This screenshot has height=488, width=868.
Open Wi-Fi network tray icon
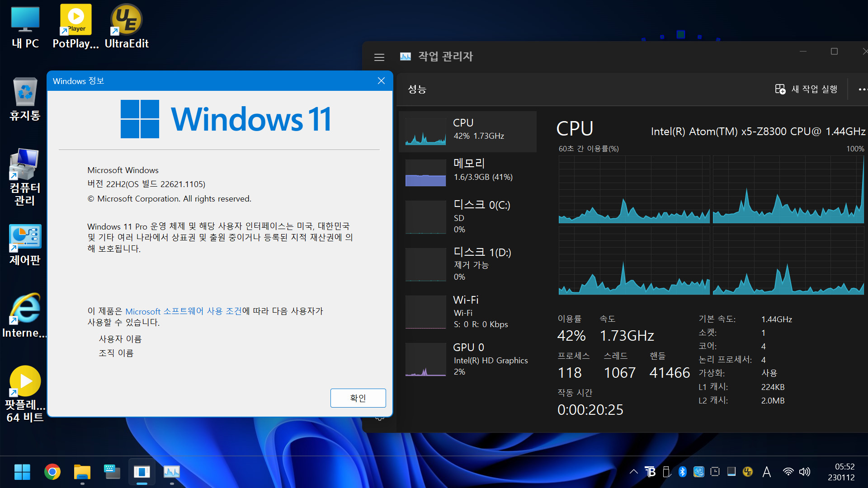tap(788, 472)
